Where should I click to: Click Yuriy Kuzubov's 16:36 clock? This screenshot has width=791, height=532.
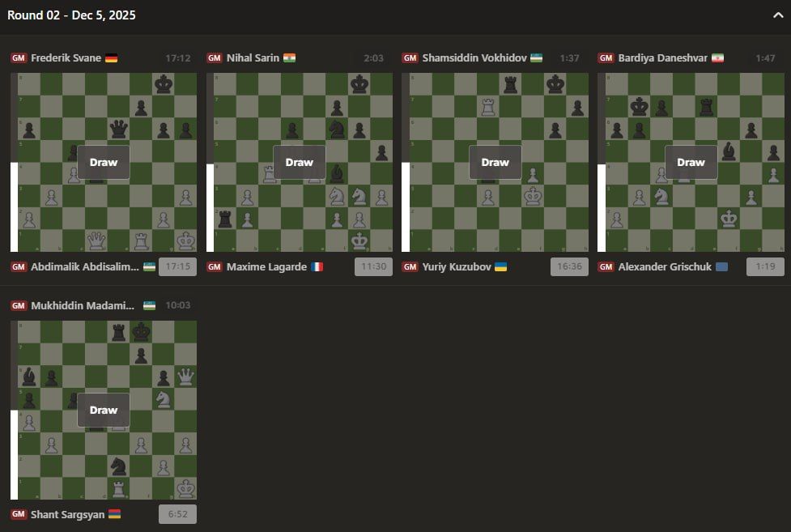(568, 266)
